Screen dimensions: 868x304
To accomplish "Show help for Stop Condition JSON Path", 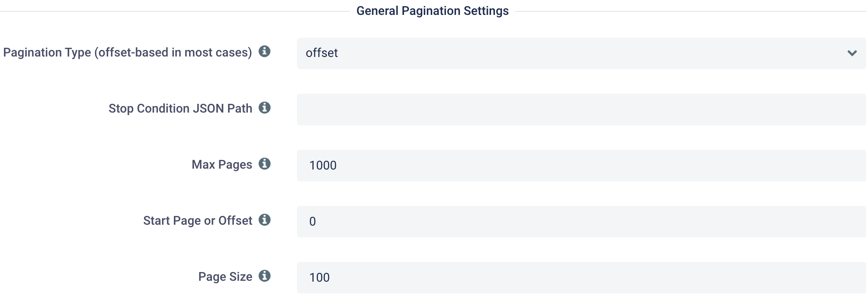I will [x=265, y=107].
